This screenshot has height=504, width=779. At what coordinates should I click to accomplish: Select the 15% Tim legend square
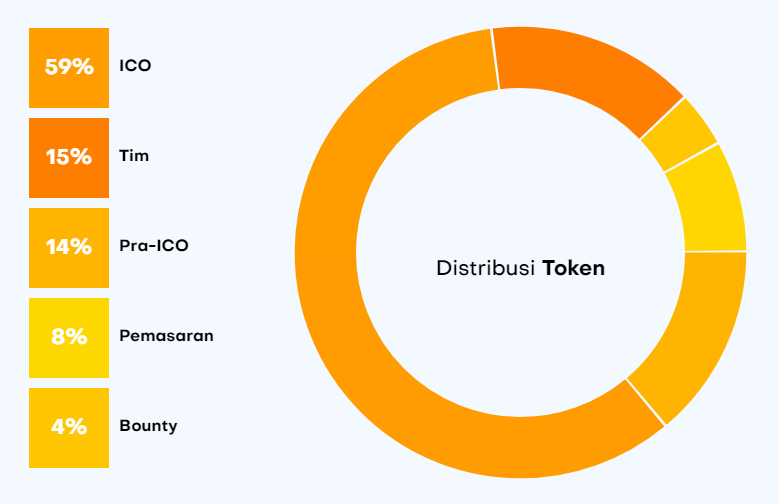69,158
